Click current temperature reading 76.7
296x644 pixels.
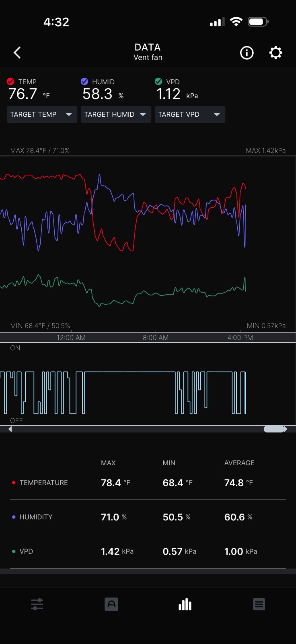point(23,94)
